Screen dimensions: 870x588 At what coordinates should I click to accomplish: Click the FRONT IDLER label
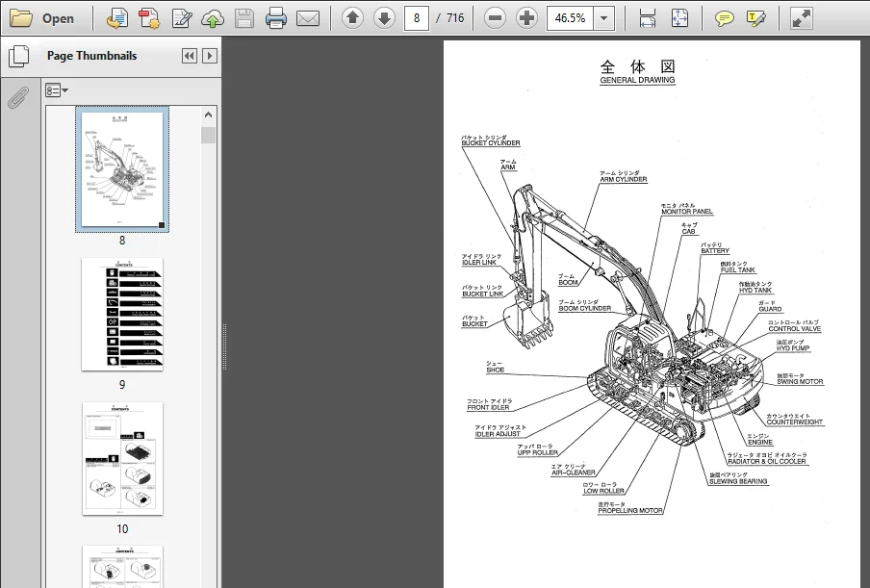click(488, 408)
